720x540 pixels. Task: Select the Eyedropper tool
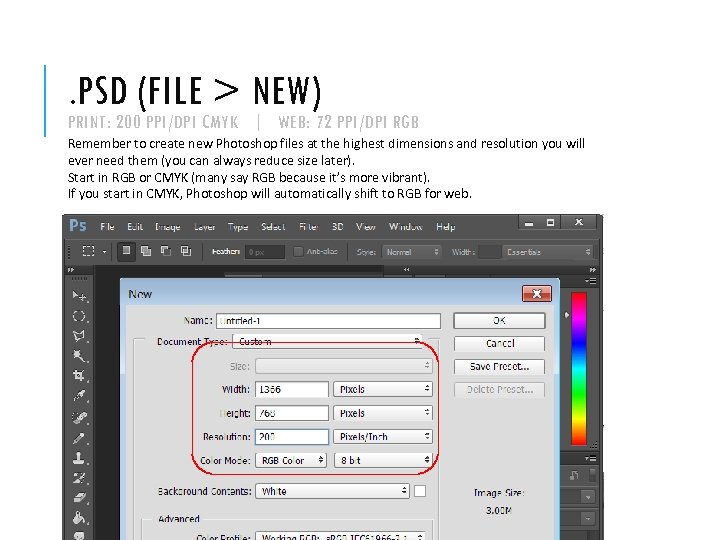click(79, 396)
